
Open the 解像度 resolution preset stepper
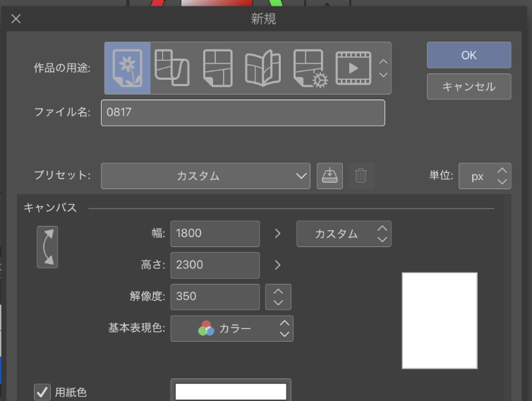click(x=278, y=297)
